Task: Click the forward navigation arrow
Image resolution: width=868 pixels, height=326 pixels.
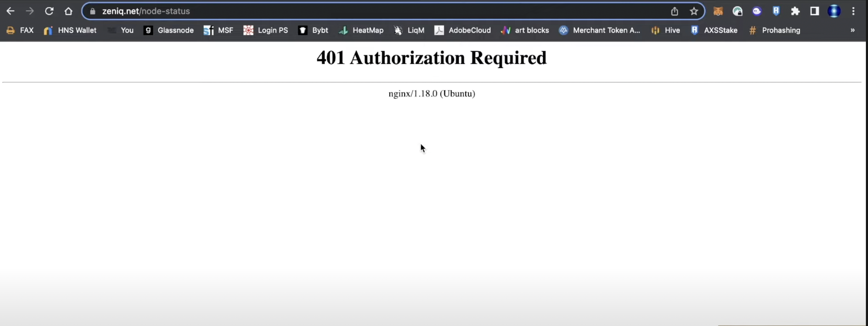Action: (30, 11)
